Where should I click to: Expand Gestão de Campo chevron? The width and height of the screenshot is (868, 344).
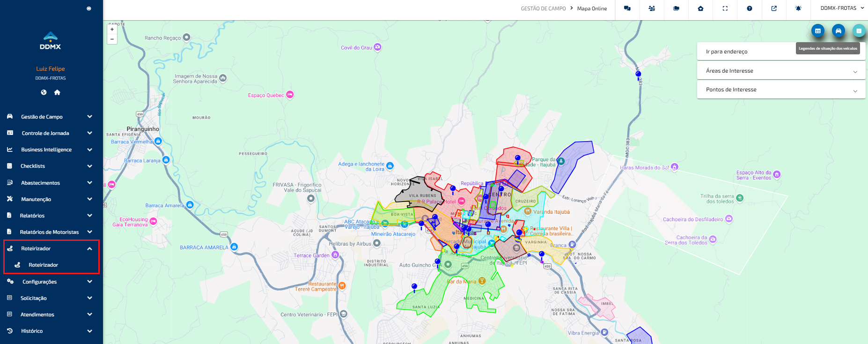[x=89, y=117]
